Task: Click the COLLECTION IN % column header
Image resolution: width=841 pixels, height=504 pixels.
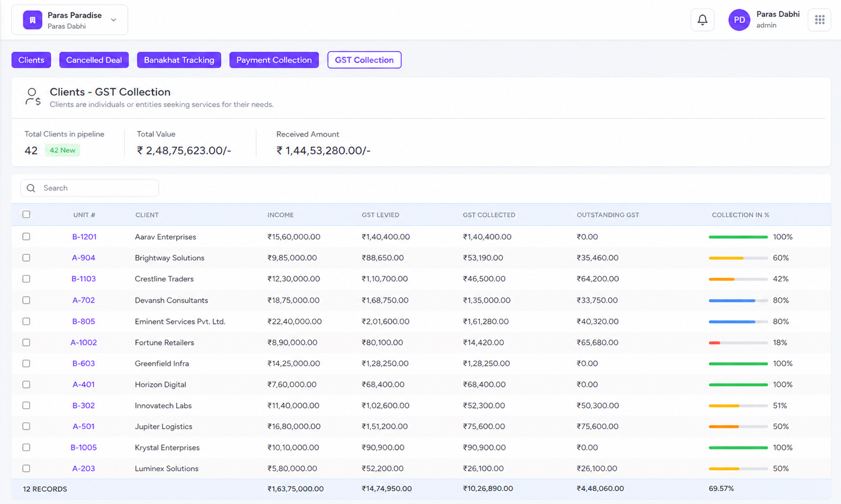Action: coord(741,215)
